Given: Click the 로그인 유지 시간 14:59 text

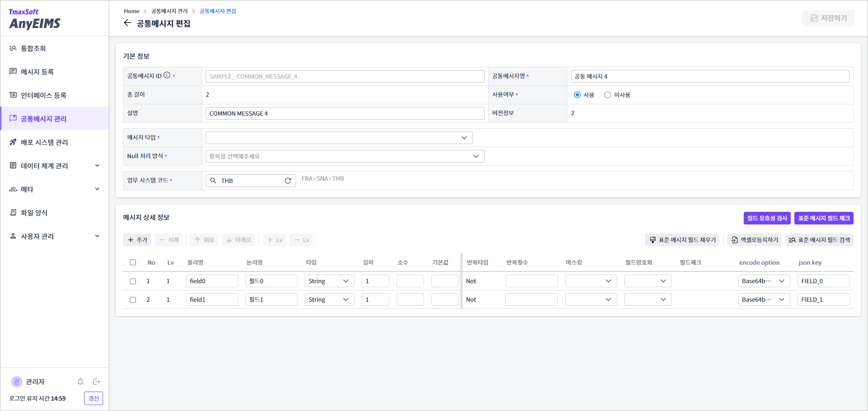Looking at the screenshot, I should (x=38, y=398).
